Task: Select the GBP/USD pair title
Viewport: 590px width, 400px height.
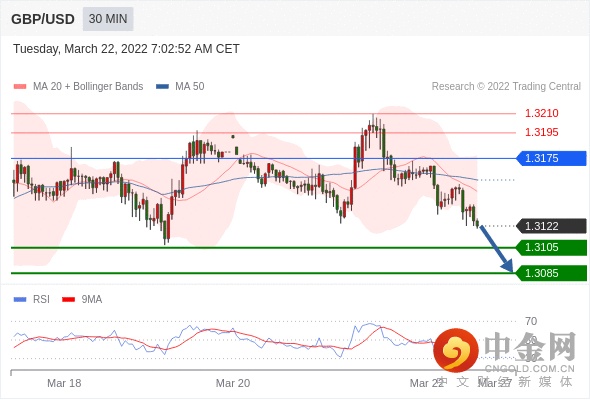Action: [43, 19]
